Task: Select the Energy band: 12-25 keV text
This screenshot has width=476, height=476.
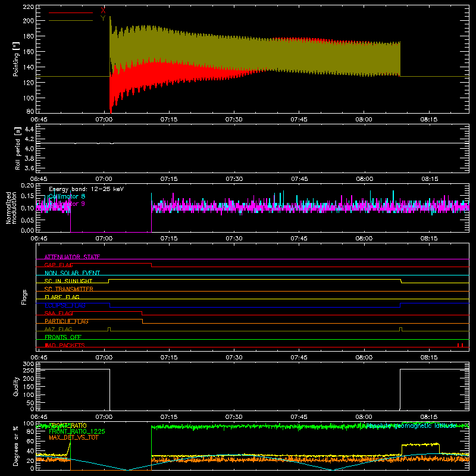Action: pyautogui.click(x=86, y=189)
